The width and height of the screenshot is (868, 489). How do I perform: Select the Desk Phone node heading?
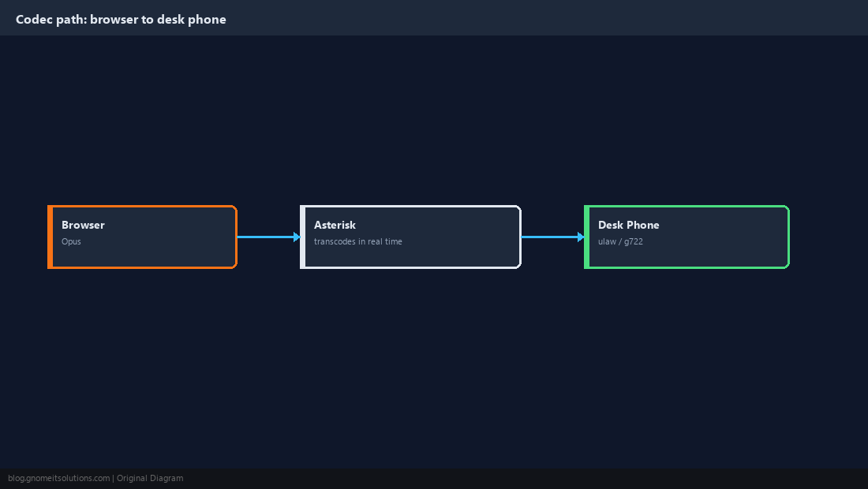coord(628,225)
